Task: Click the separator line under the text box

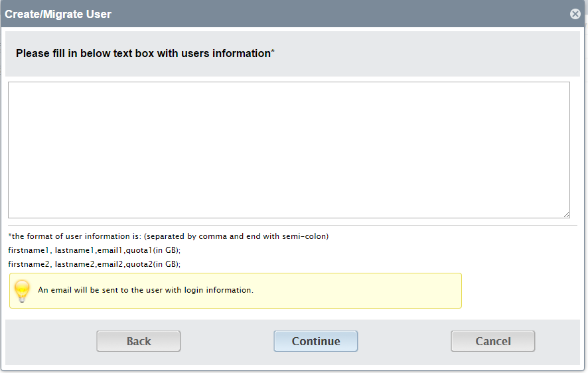Action: pos(293,225)
